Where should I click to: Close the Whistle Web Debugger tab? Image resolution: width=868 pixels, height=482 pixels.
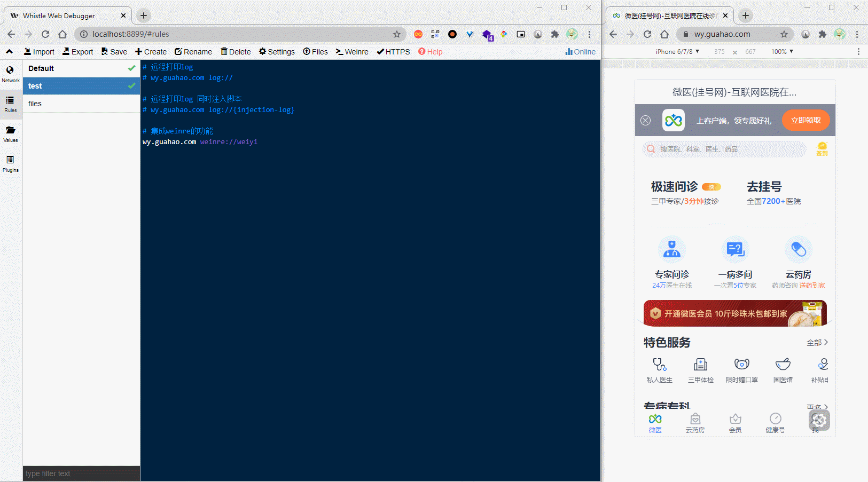[123, 15]
